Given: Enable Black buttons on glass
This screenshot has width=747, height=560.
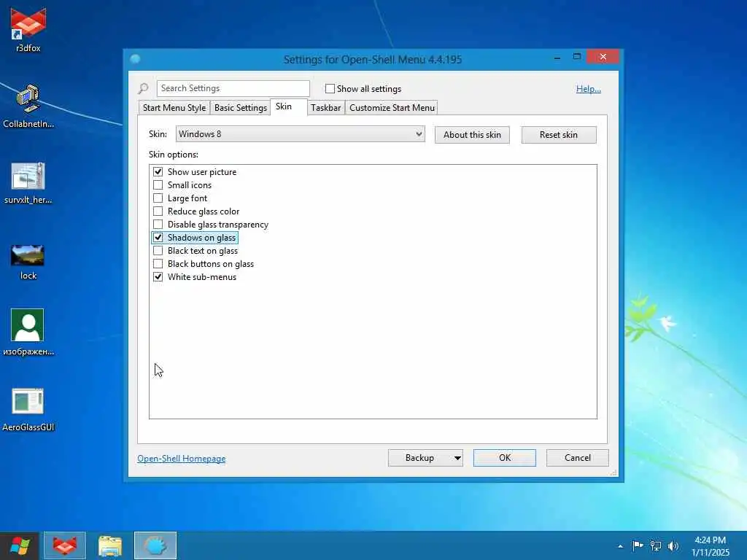Looking at the screenshot, I should [x=158, y=263].
